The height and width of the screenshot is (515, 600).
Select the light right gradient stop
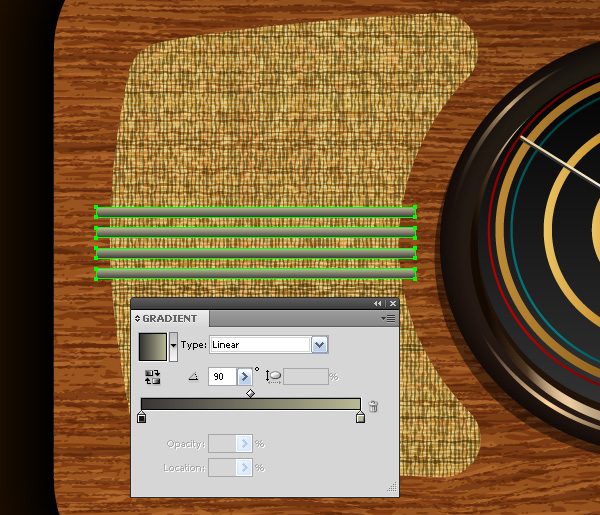(360, 417)
